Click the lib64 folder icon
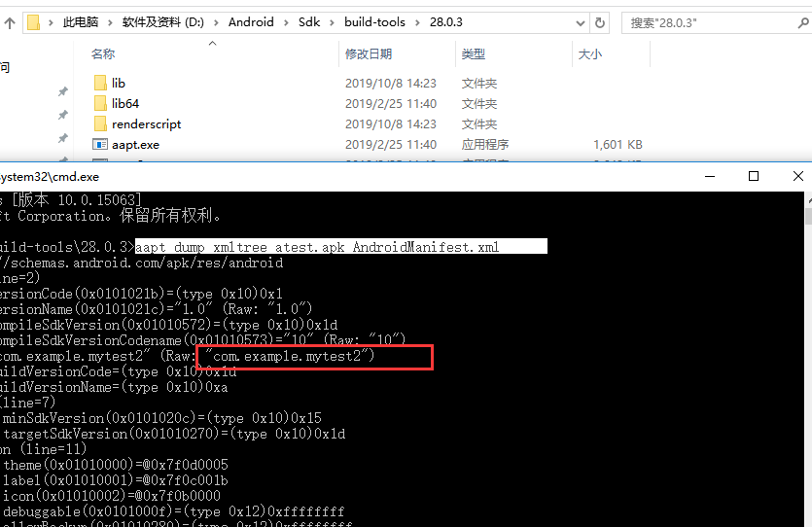812x527 pixels. coord(100,103)
